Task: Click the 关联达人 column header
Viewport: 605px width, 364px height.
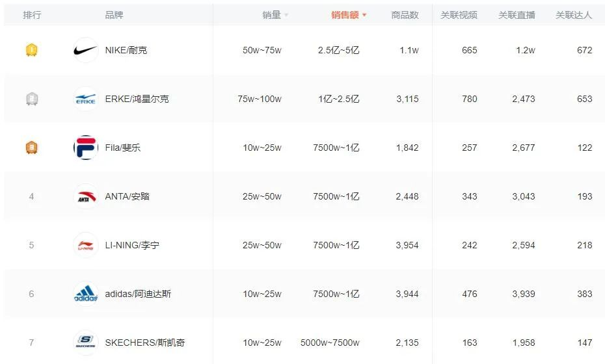Action: pyautogui.click(x=574, y=15)
